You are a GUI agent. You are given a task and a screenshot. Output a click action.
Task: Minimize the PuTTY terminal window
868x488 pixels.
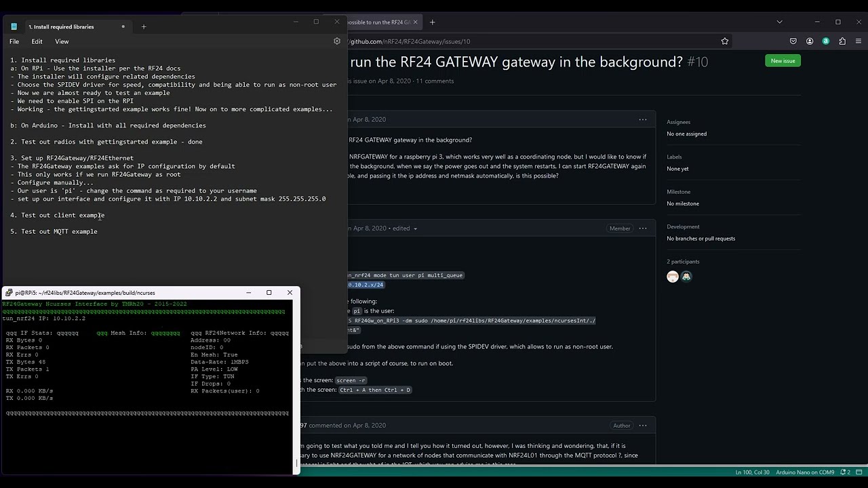[248, 293]
